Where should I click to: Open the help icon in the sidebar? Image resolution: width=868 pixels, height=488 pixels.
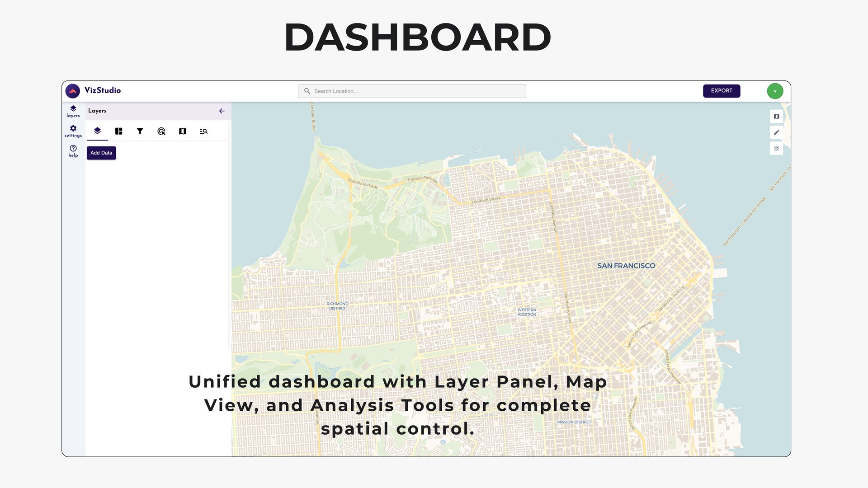[x=73, y=151]
